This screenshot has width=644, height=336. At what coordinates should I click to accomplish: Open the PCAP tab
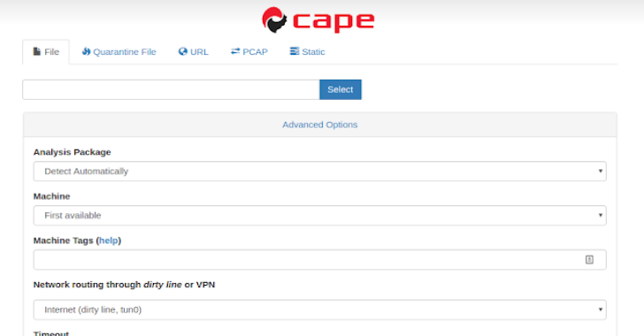click(249, 52)
